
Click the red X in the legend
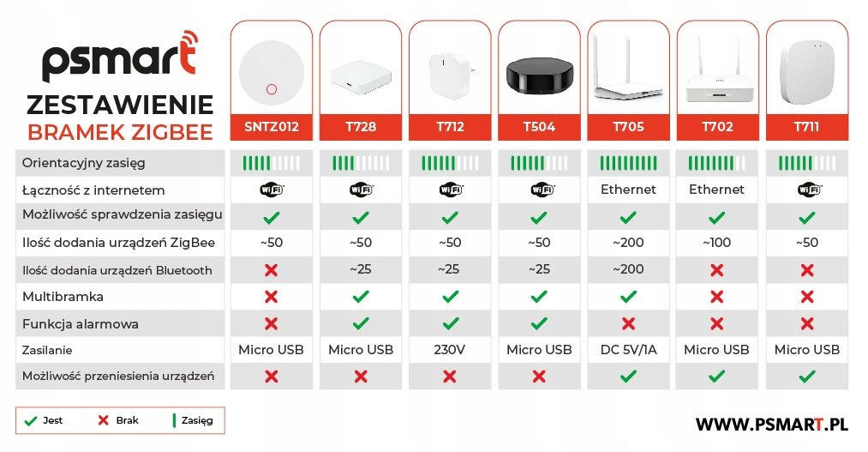point(105,420)
